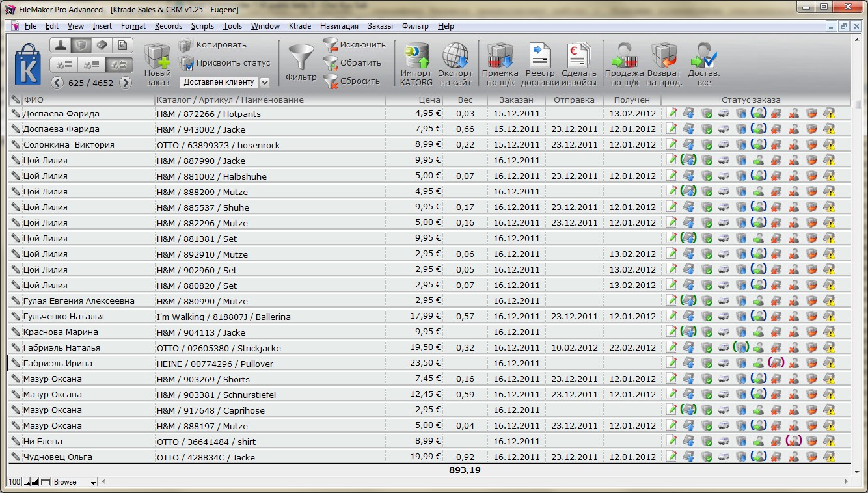
Task: Reset the filter with Сбросить
Action: 351,81
